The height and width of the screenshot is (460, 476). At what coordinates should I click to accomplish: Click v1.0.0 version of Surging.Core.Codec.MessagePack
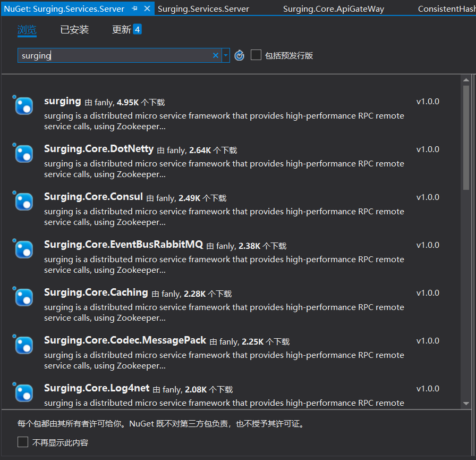pyautogui.click(x=428, y=341)
